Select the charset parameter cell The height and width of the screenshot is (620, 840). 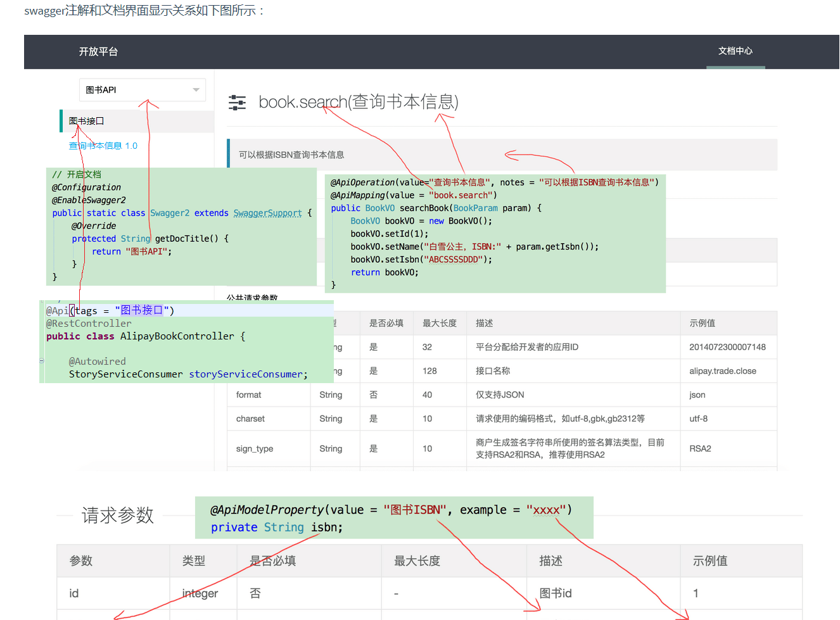pos(250,419)
